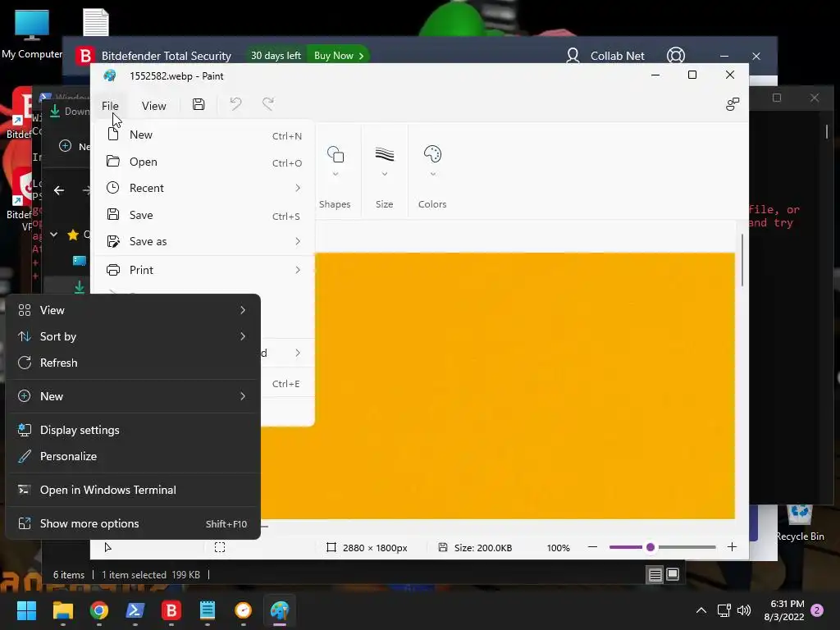Expand Print submenu

pyautogui.click(x=204, y=270)
